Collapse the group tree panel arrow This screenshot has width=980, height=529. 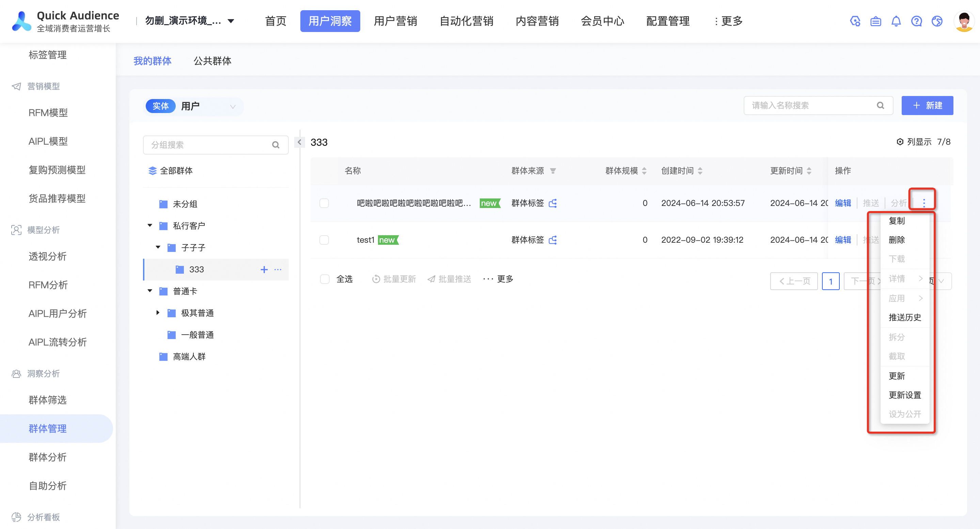coord(299,142)
